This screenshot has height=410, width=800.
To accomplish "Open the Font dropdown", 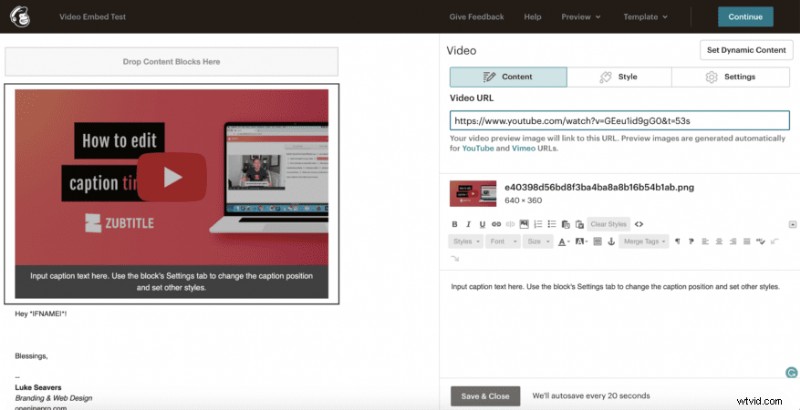I will 503,241.
